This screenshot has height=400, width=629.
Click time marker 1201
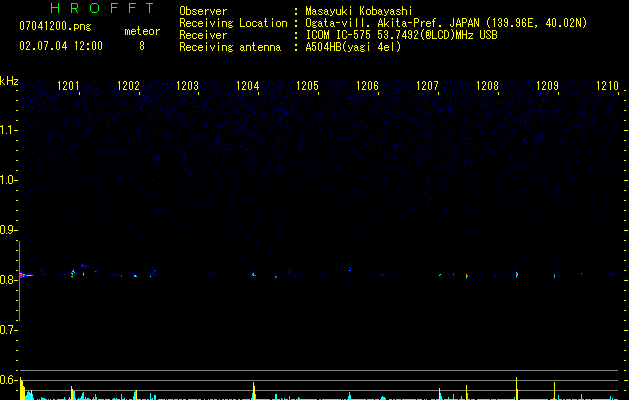point(68,86)
